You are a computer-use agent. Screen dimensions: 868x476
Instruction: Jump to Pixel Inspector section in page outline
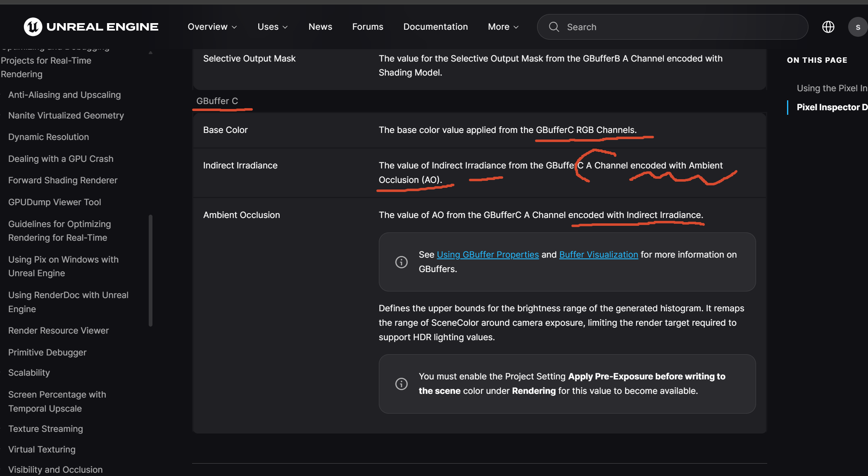click(x=832, y=107)
